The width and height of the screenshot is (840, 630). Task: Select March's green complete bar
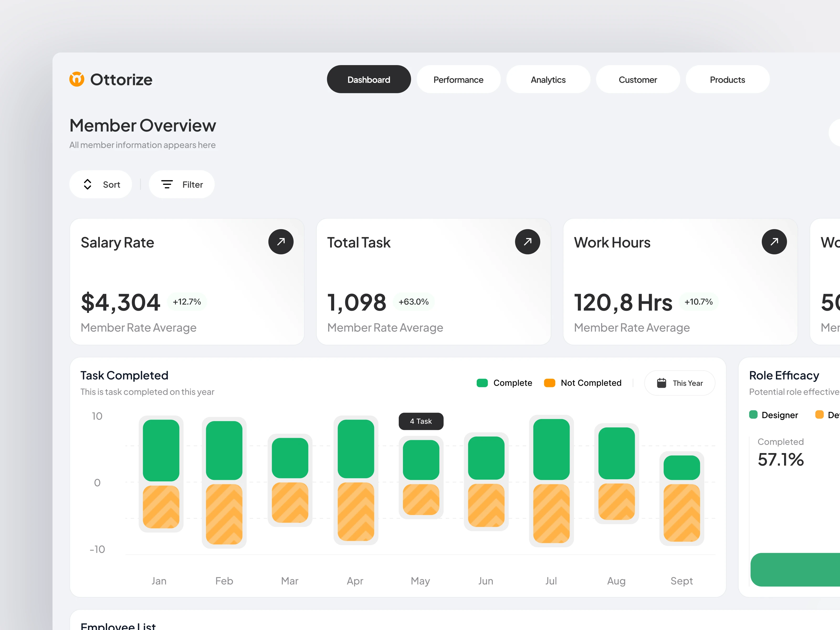click(x=290, y=458)
